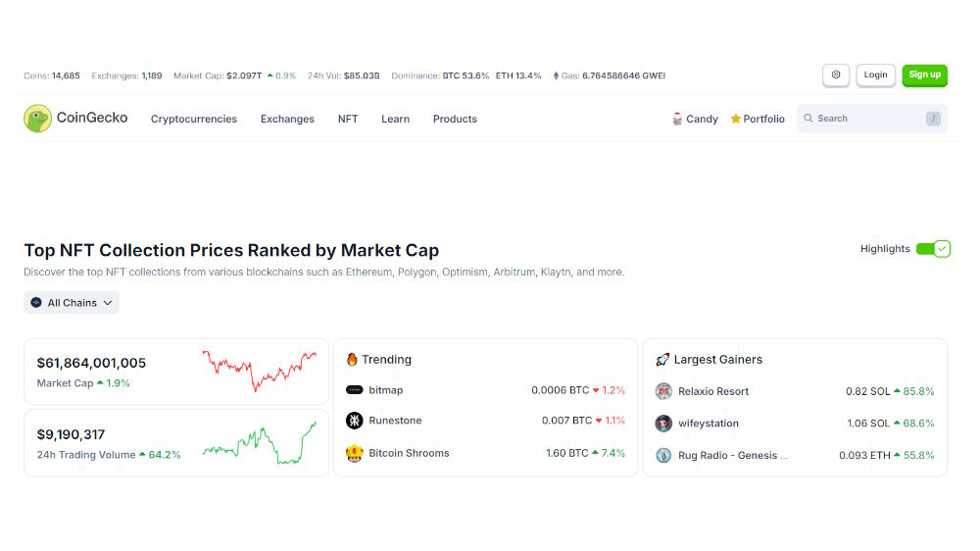Open the wifeystation link

click(709, 424)
